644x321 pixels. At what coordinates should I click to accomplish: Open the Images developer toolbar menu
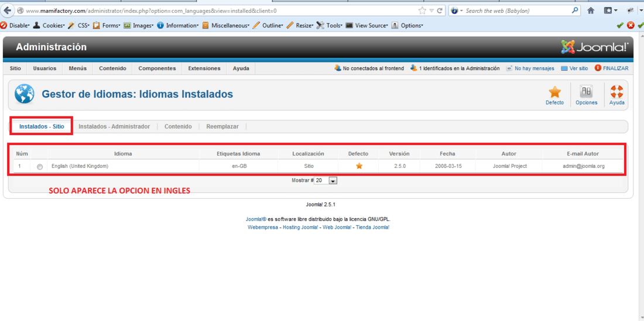[x=138, y=25]
